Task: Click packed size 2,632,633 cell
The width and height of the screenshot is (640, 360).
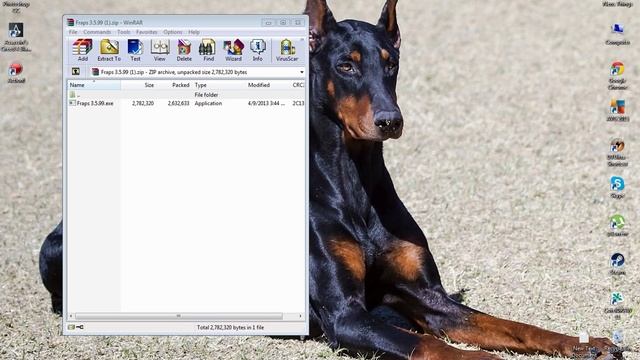Action: point(178,103)
